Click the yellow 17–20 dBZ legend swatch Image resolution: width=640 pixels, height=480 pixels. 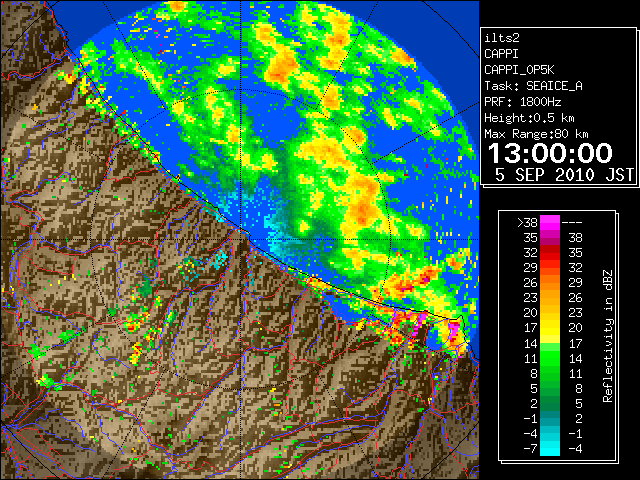pos(550,328)
